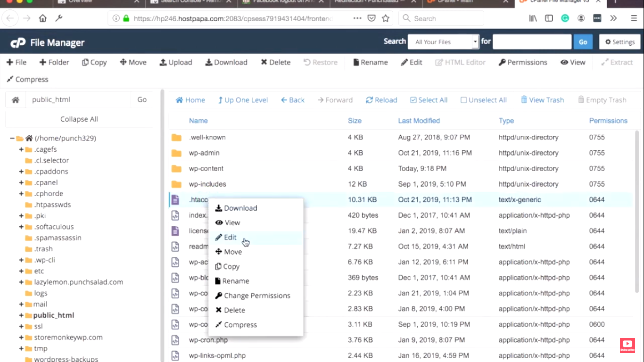This screenshot has height=362, width=644.
Task: Click the Firefox home icon
Action: click(x=42, y=18)
